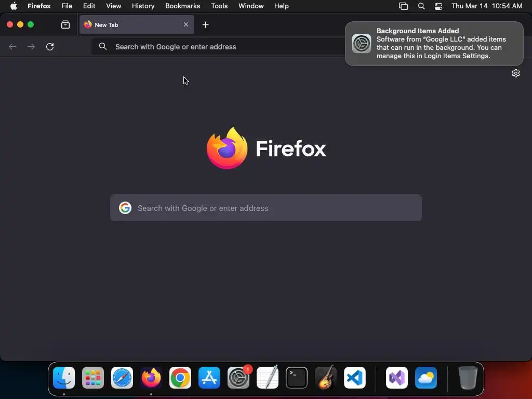Open the Tools menu
Viewport: 532px width, 399px height.
[x=219, y=6]
